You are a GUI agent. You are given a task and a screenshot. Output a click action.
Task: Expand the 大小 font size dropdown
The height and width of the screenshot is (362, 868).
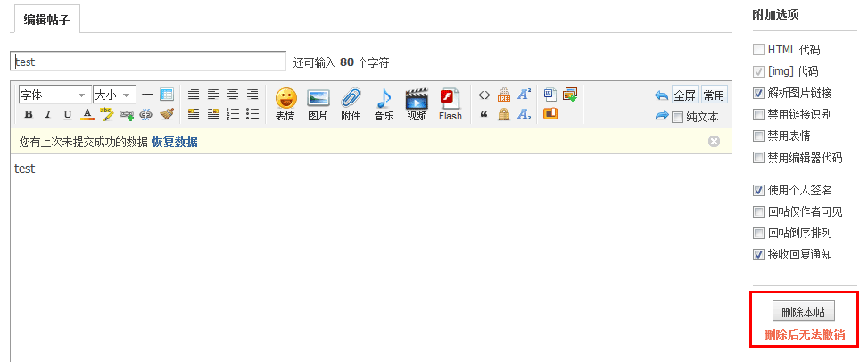(114, 95)
